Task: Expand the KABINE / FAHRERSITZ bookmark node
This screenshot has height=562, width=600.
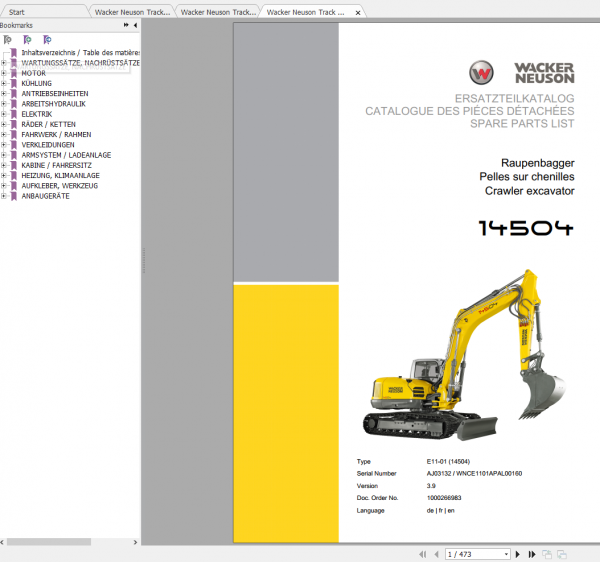Action: tap(4, 165)
